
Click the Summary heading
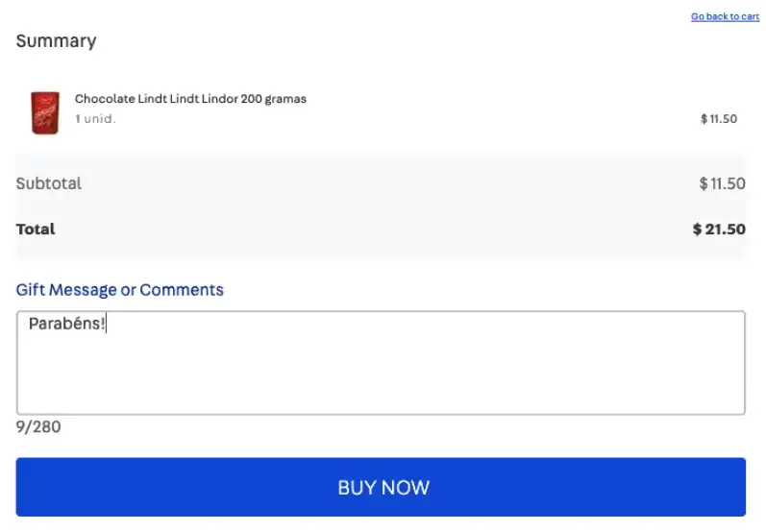point(56,41)
